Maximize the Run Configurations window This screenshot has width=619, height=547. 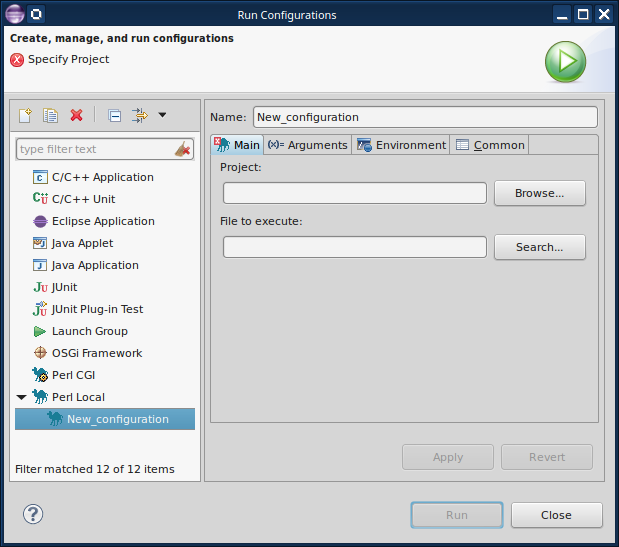[583, 15]
